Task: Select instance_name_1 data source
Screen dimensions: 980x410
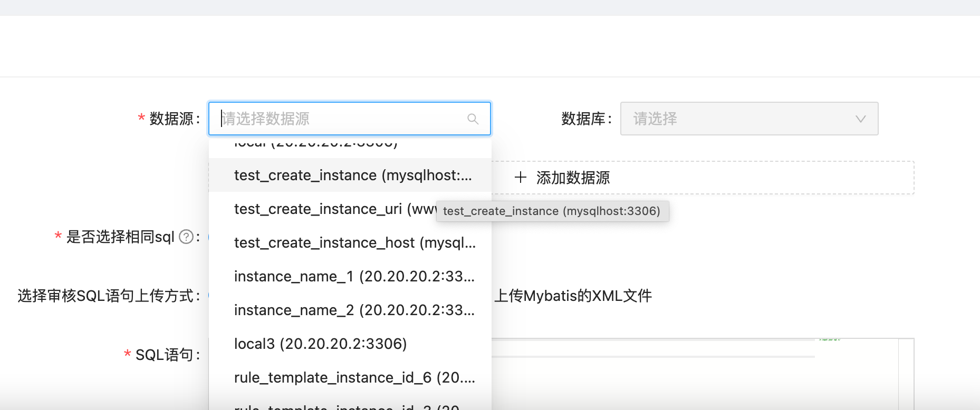Action: (350, 276)
